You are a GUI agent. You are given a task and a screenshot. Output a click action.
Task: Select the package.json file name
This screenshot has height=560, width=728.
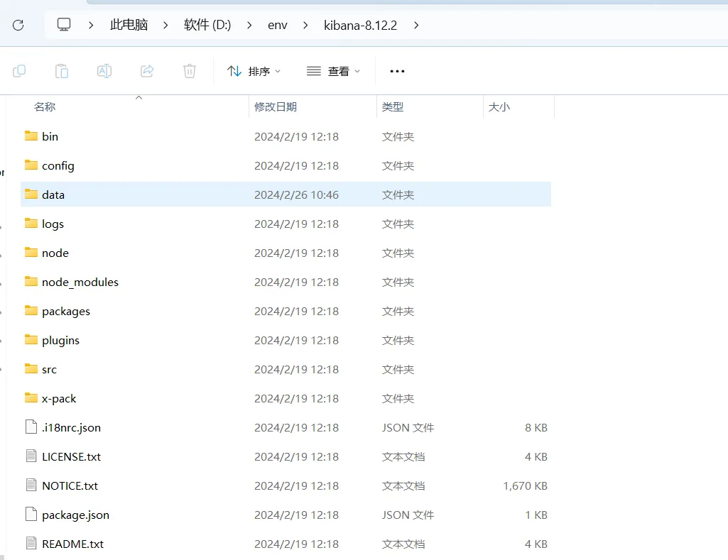(75, 515)
